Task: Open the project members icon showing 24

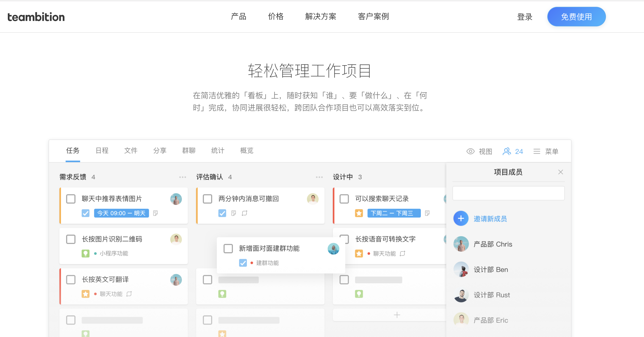Action: [507, 151]
